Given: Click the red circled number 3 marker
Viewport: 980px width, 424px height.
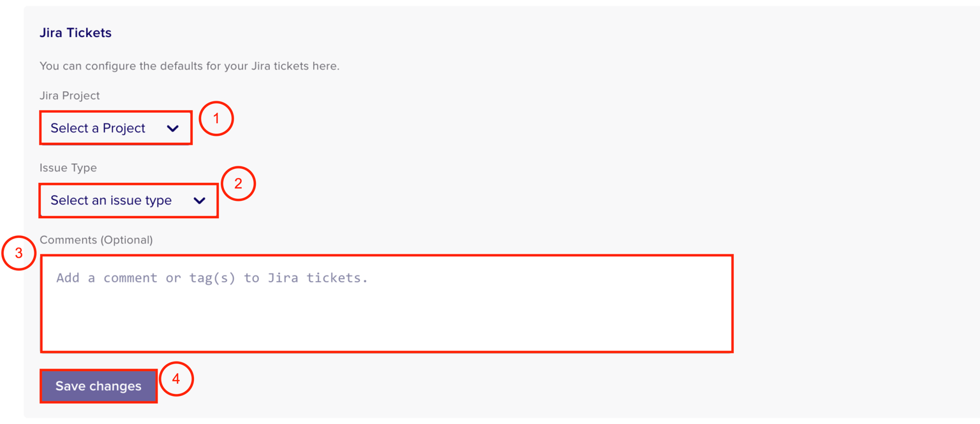Looking at the screenshot, I should pos(19,252).
